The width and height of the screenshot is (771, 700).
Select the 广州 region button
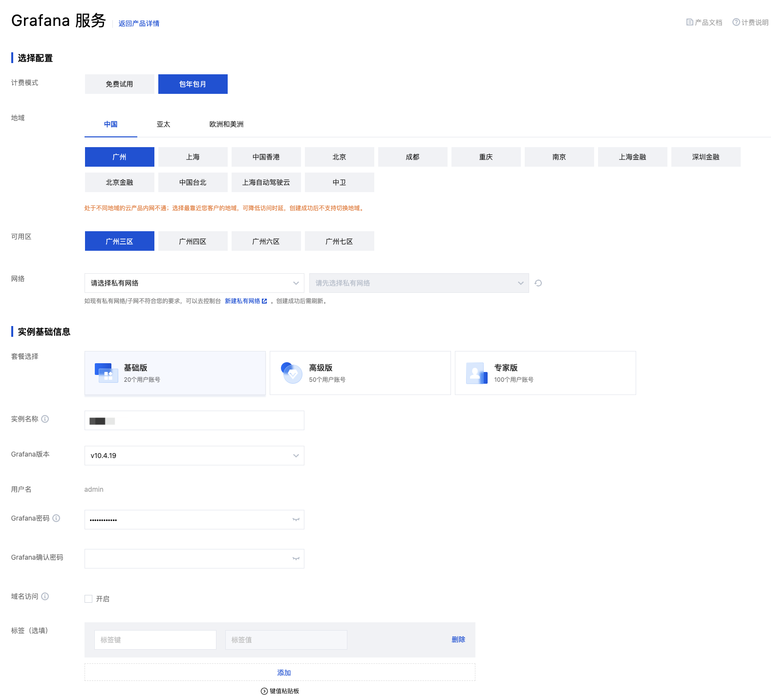[x=120, y=157]
